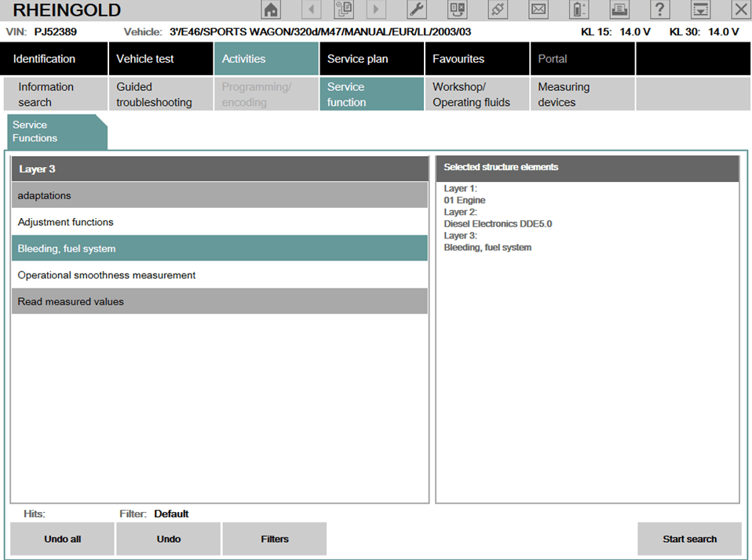This screenshot has height=560, width=752.
Task: Click the Start search button
Action: point(690,539)
